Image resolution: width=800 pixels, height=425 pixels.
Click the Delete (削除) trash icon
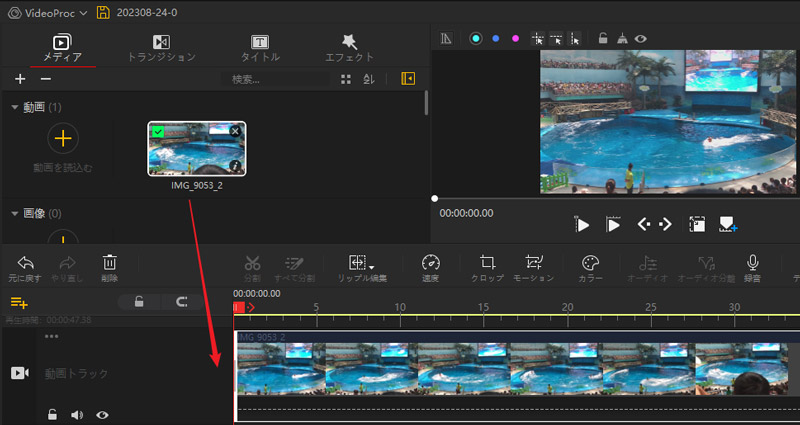(110, 264)
